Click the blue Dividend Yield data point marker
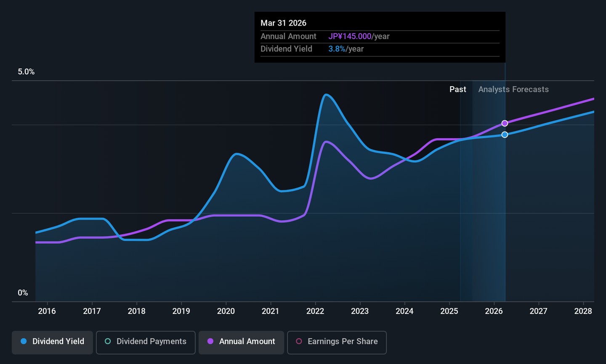The width and height of the screenshot is (606, 364). click(x=505, y=135)
